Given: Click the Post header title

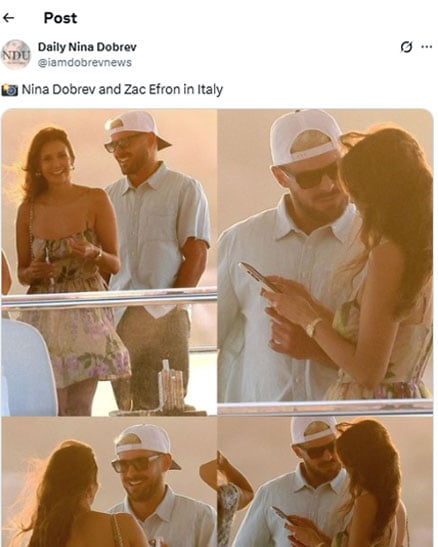Looking at the screenshot, I should [60, 18].
